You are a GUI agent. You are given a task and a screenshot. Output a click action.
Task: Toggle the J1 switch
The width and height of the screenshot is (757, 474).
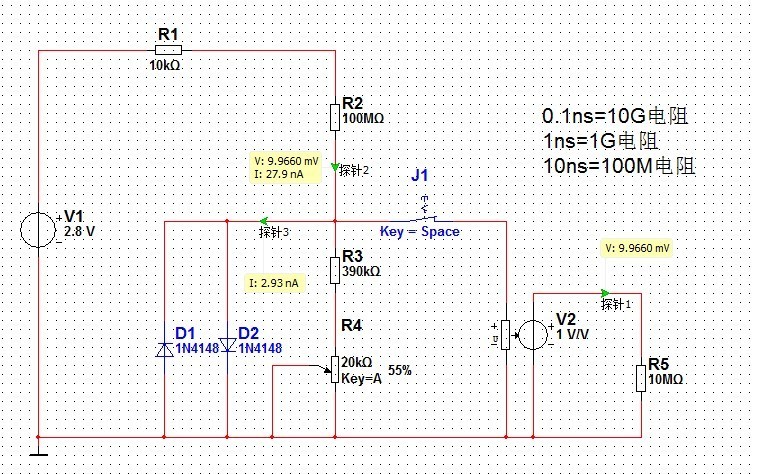[x=422, y=214]
